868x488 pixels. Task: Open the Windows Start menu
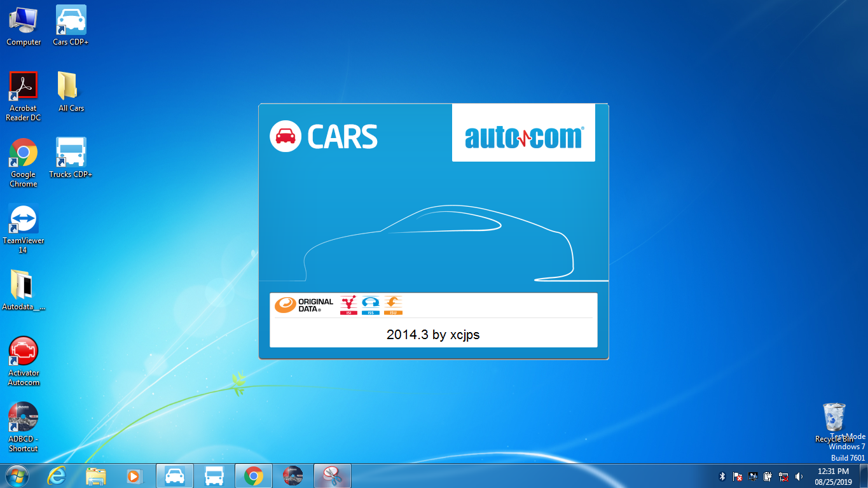(x=16, y=476)
